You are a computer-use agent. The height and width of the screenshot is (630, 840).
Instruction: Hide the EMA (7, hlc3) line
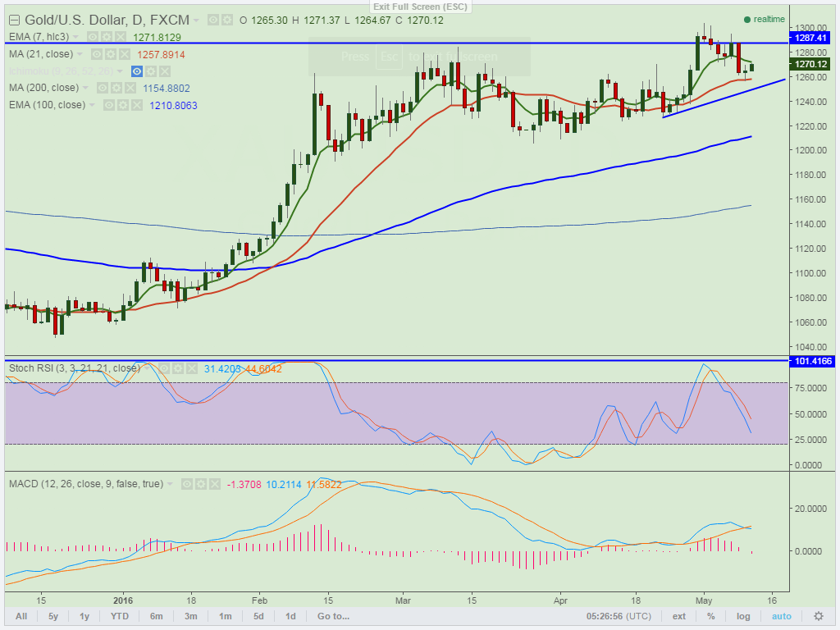click(93, 37)
